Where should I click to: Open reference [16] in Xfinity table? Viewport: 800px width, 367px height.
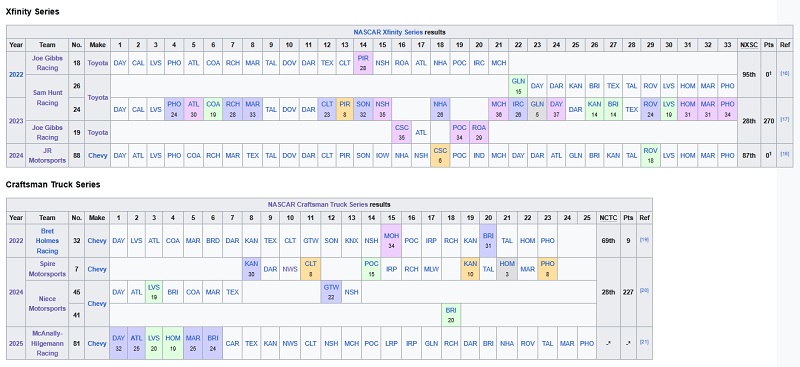coord(785,74)
